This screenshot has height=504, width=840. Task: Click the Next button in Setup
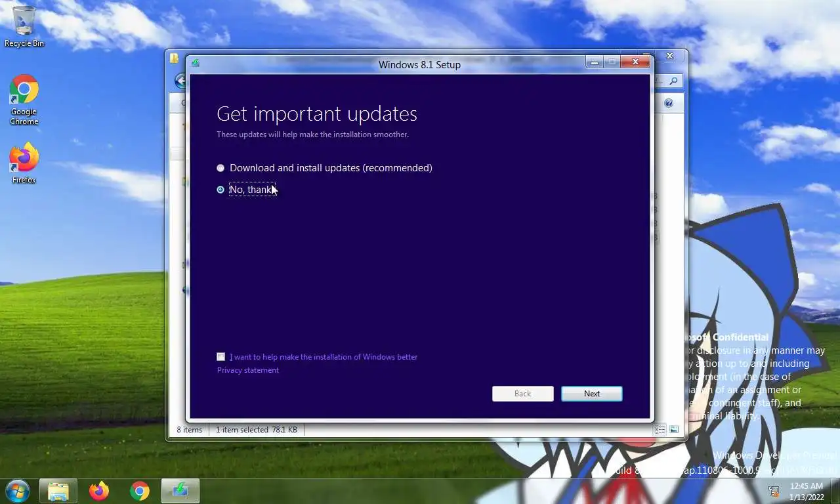point(592,394)
